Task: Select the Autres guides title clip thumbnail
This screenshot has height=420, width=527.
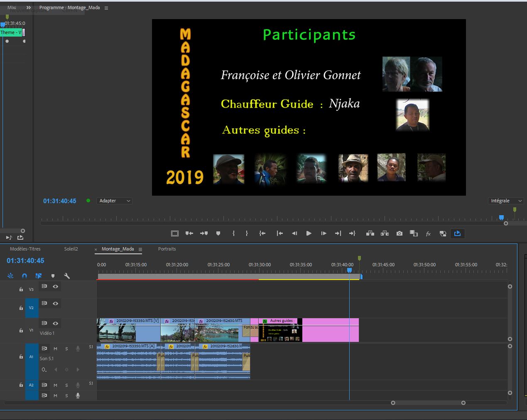Action: tap(280, 333)
